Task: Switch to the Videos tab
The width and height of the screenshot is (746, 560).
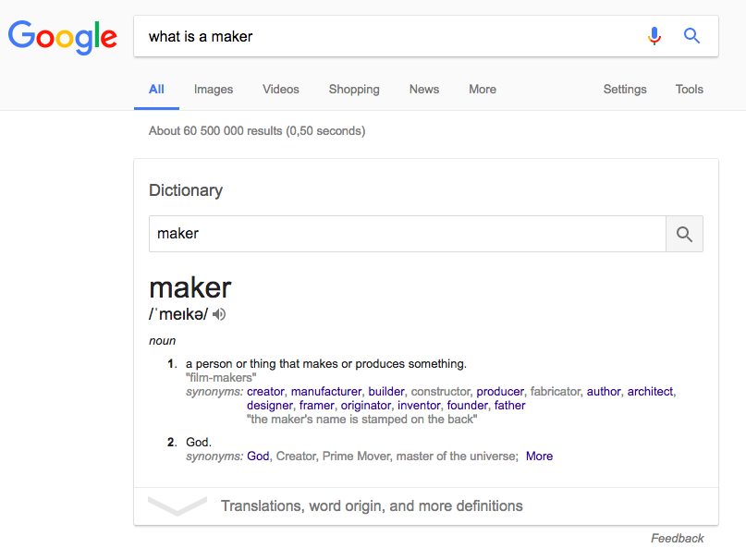Action: point(281,90)
